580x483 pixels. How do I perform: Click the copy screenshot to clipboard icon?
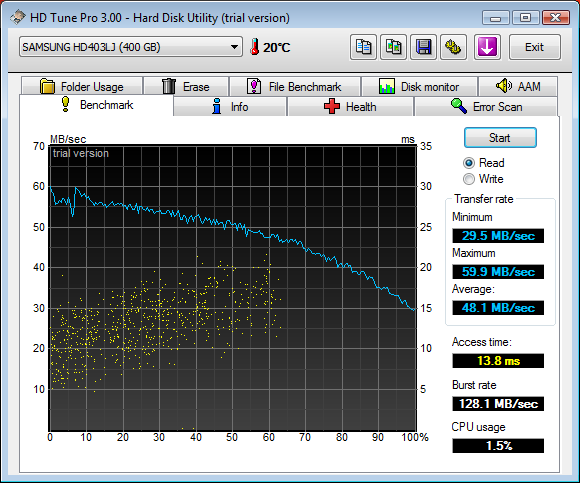[393, 47]
